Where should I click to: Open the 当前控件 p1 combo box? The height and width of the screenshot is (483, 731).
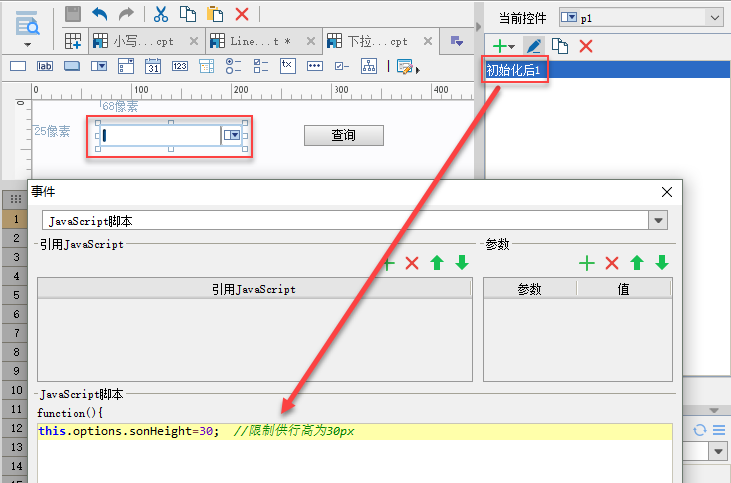tap(641, 18)
